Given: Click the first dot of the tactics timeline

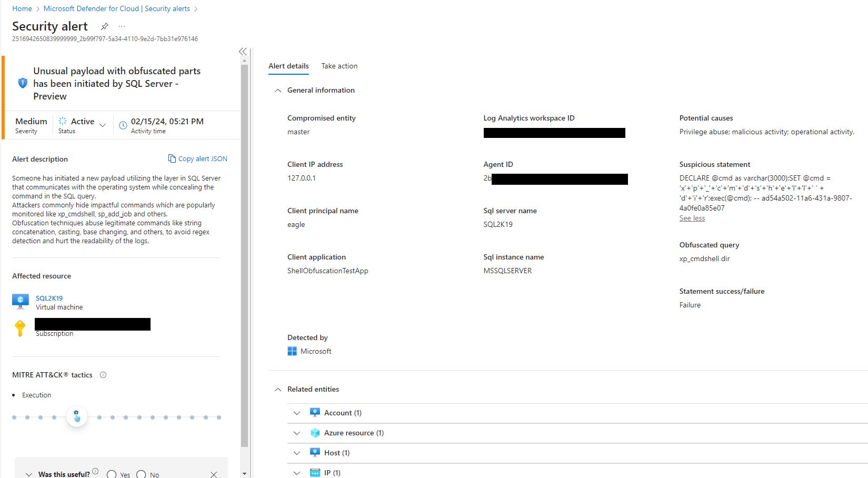Looking at the screenshot, I should coord(14,417).
